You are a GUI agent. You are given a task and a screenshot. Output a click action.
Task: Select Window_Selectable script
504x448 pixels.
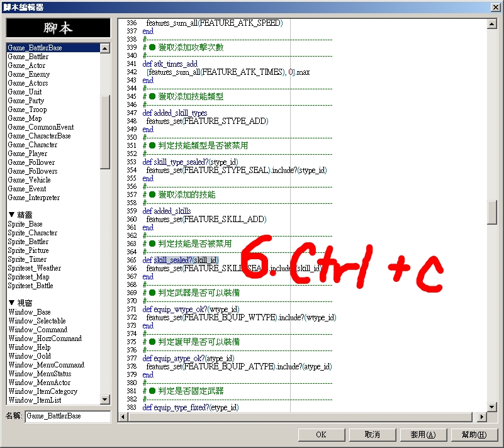(37, 321)
